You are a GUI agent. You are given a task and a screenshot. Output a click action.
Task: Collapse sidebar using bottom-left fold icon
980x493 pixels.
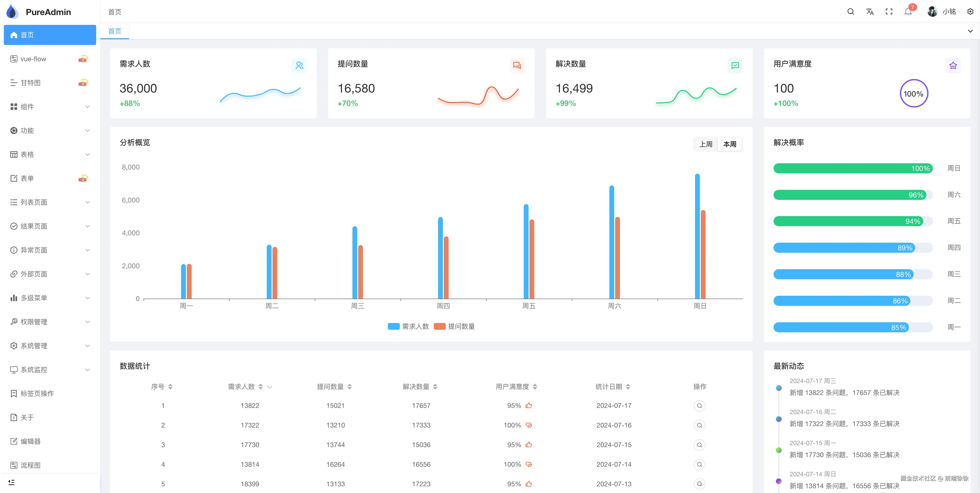point(11,482)
